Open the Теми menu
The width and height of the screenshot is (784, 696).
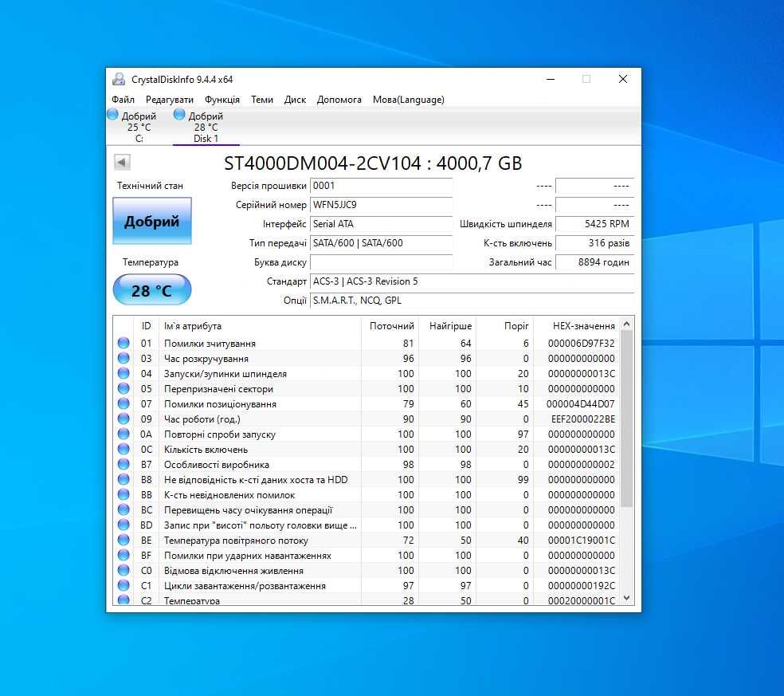coord(262,100)
